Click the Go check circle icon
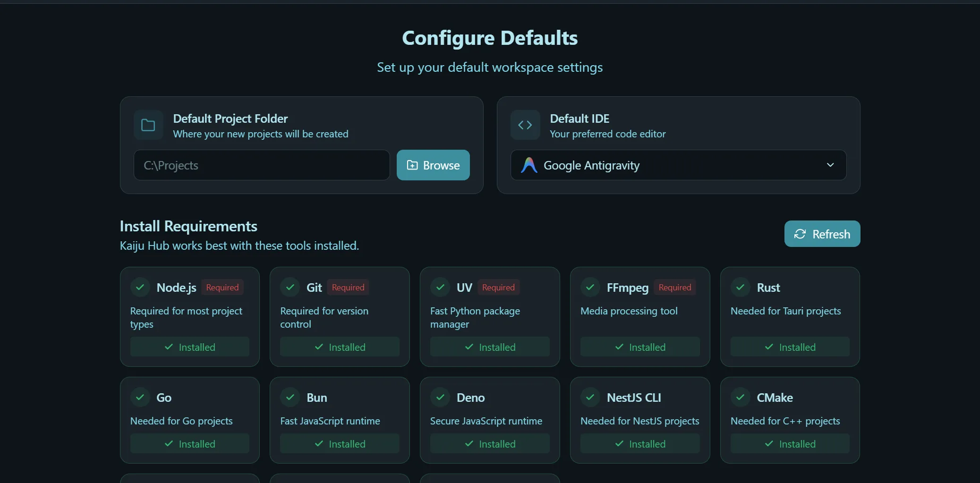The image size is (980, 483). 140,397
